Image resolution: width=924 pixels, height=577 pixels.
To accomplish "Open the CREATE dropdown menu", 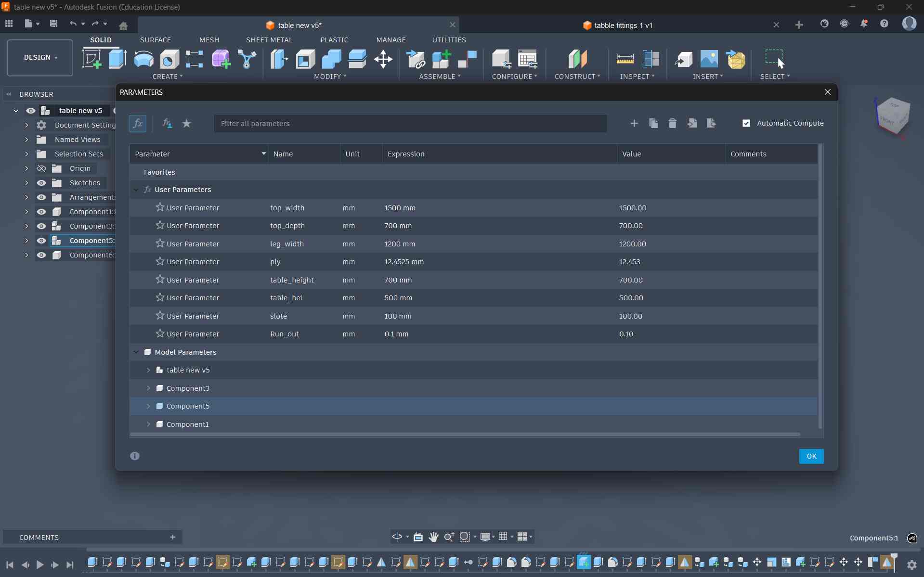I will click(x=168, y=77).
